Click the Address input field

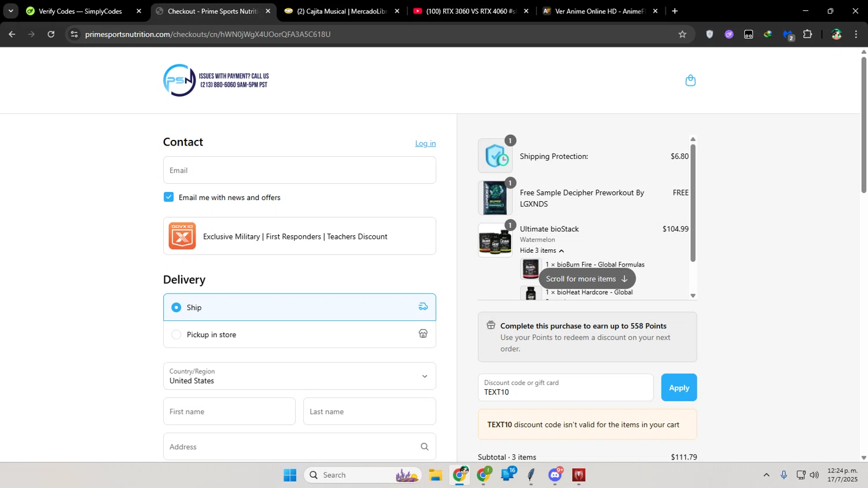point(300,446)
